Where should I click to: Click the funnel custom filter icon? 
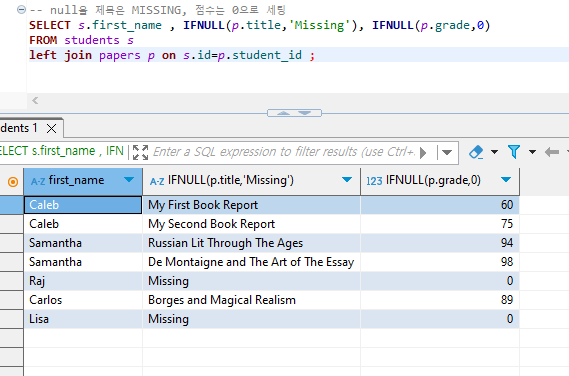[514, 152]
